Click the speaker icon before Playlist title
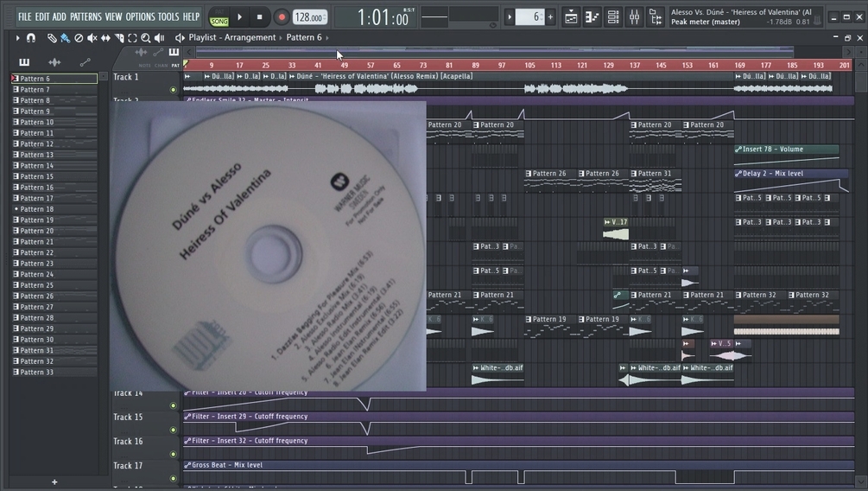 180,38
